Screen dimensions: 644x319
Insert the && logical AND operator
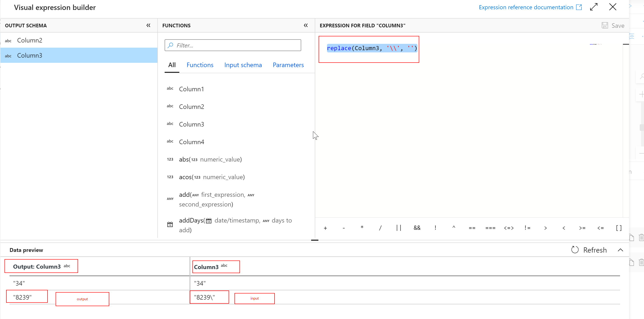point(417,228)
